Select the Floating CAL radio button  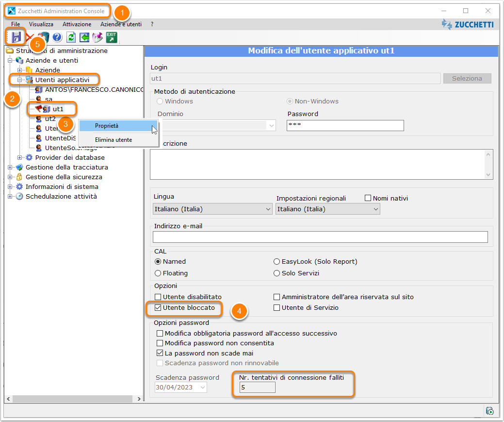tap(158, 273)
